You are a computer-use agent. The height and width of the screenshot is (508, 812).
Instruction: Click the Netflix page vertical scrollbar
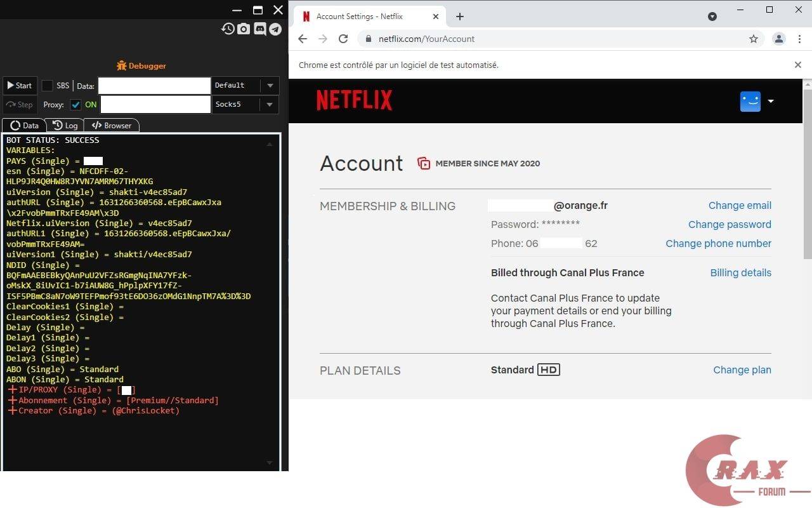(808, 173)
